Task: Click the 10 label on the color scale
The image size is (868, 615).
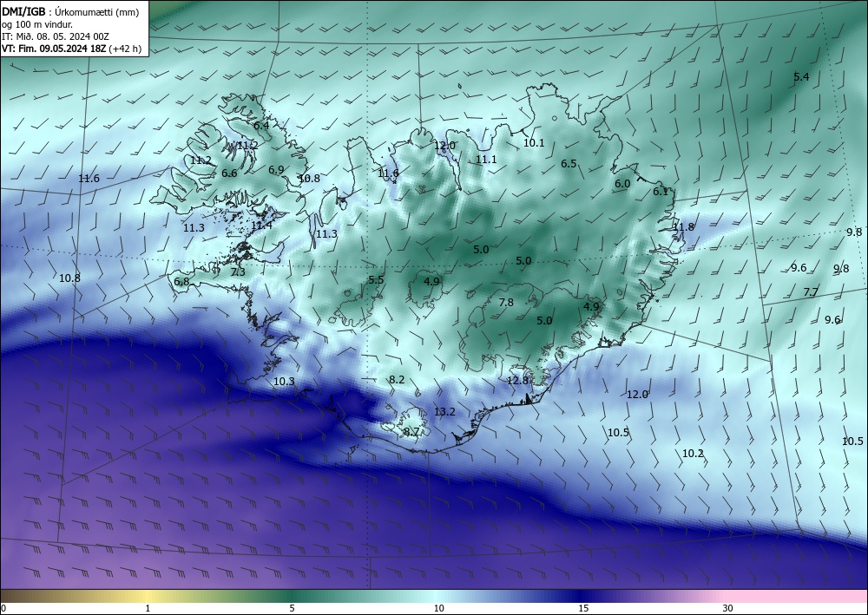Action: pyautogui.click(x=439, y=608)
